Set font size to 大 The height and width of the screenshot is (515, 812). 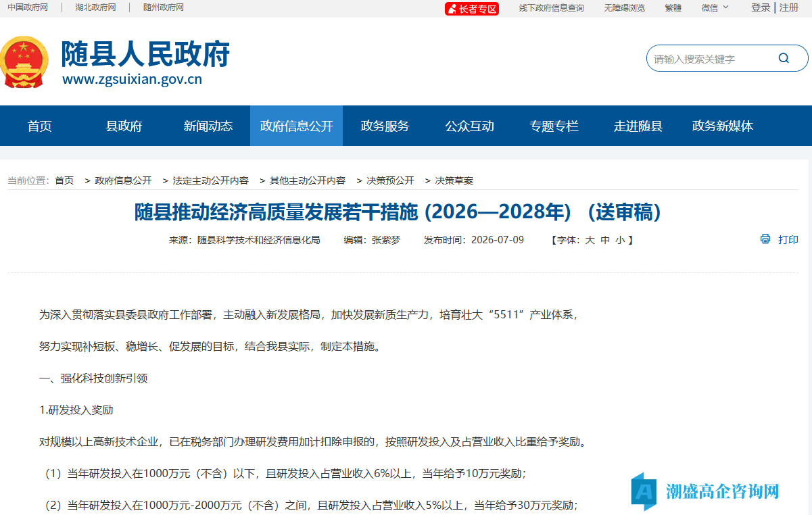click(x=590, y=240)
